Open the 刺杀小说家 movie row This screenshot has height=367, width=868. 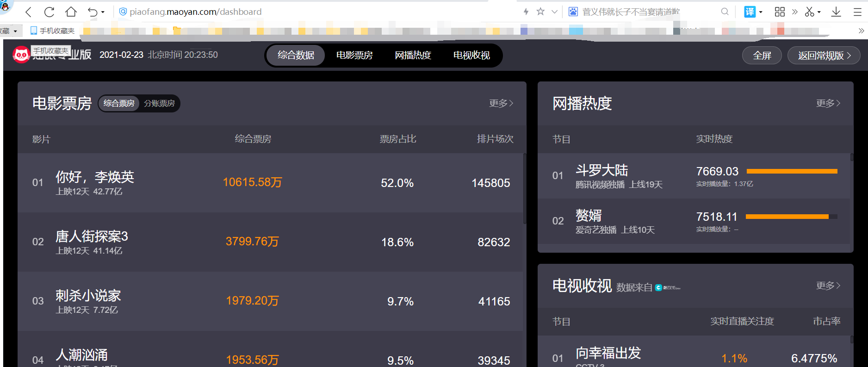point(270,301)
